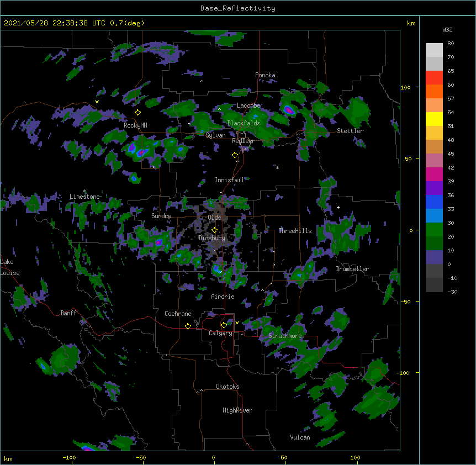The image size is (476, 465).
Task: Click the red 60-65 dBZ legend swatch
Action: click(x=434, y=78)
